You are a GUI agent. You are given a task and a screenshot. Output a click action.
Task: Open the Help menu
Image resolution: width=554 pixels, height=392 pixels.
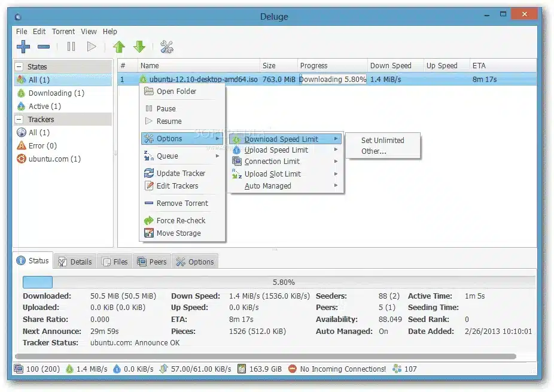click(110, 32)
